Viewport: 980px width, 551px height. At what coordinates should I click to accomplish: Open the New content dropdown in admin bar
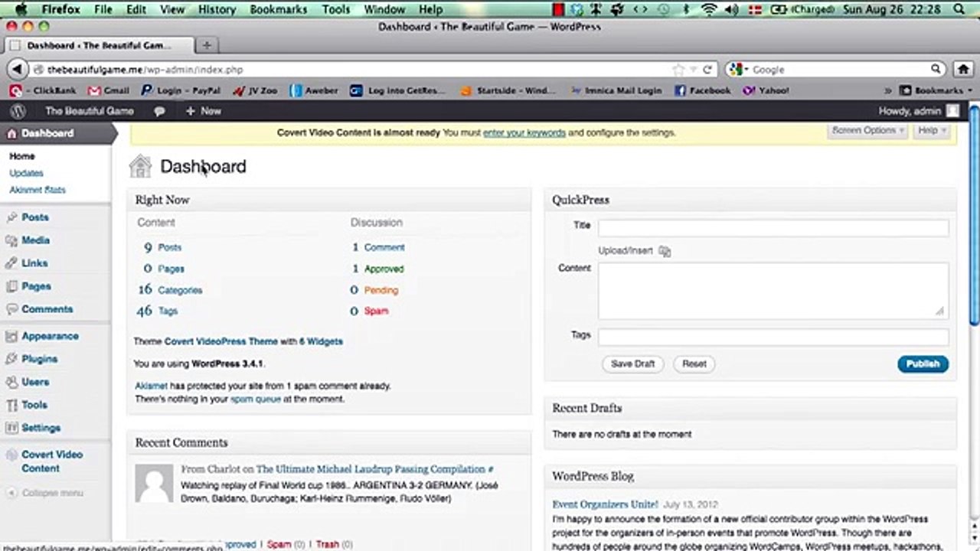(x=203, y=111)
